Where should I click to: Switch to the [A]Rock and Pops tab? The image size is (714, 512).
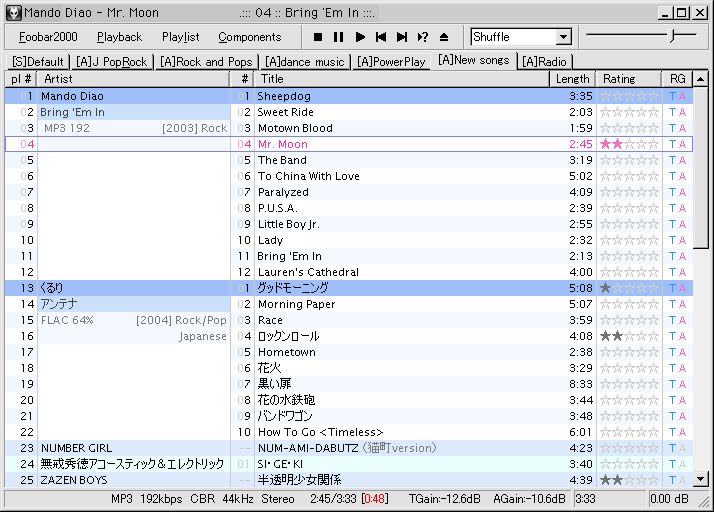point(206,61)
